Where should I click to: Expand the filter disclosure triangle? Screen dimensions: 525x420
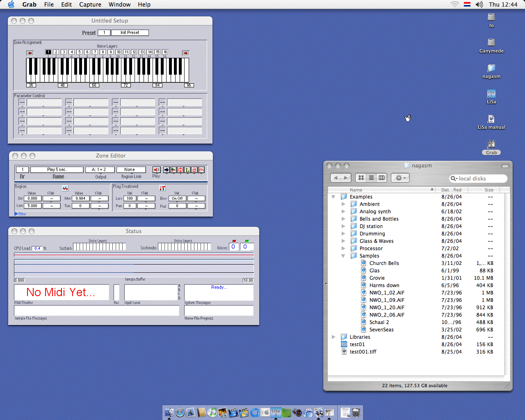coord(16,214)
